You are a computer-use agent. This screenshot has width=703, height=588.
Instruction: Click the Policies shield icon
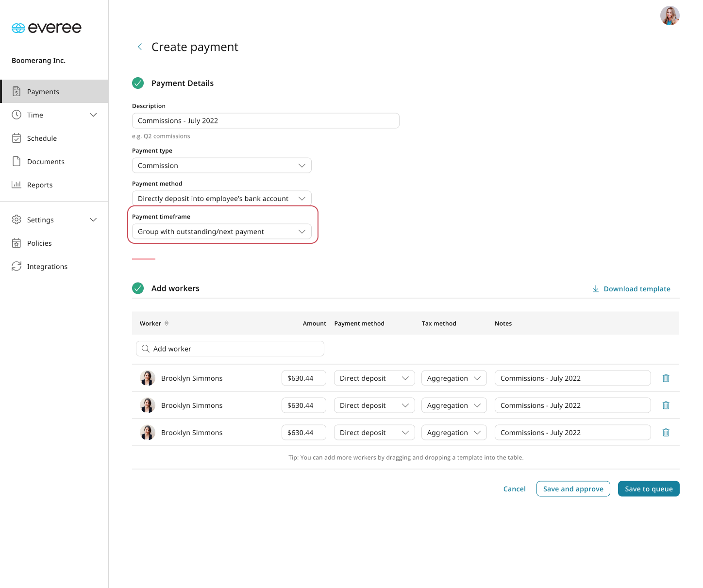tap(17, 243)
